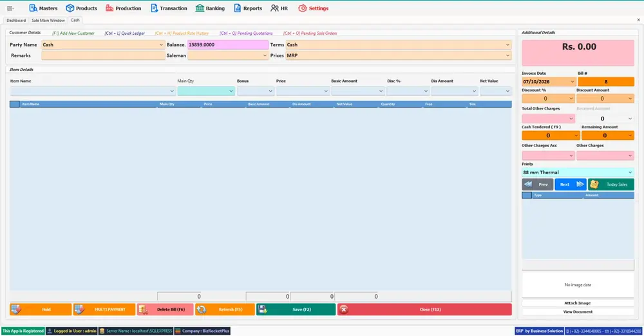Click the Reports icon
Screen dimensions: 644x336
[x=238, y=8]
